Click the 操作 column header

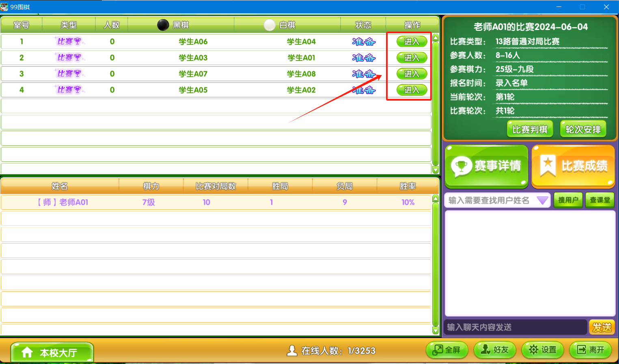click(x=412, y=25)
